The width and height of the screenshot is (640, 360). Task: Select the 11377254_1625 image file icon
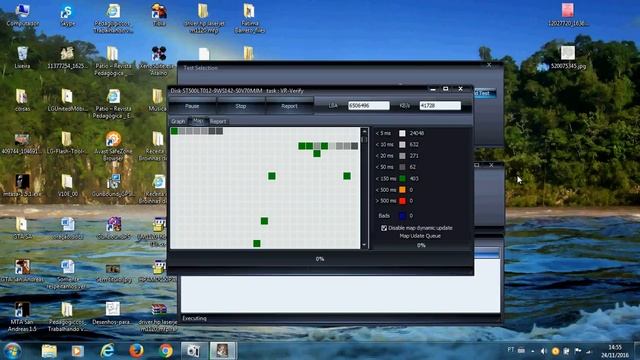tap(67, 57)
